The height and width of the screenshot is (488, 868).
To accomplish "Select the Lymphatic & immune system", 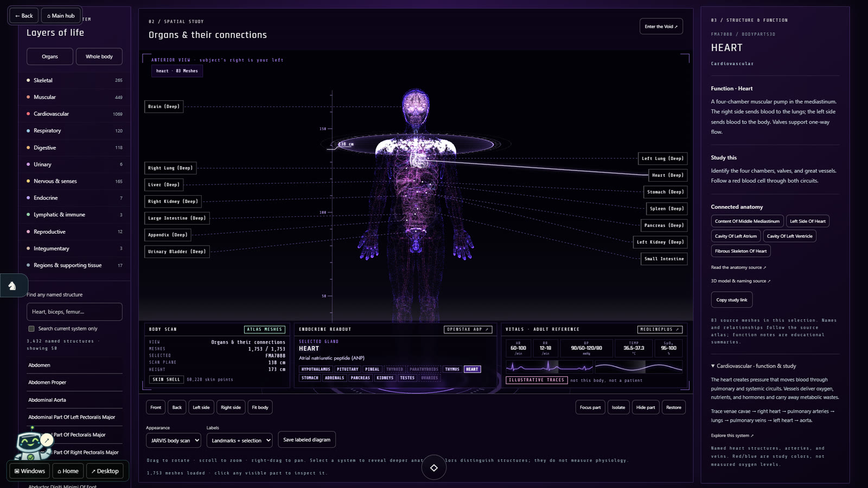I will coord(74,215).
